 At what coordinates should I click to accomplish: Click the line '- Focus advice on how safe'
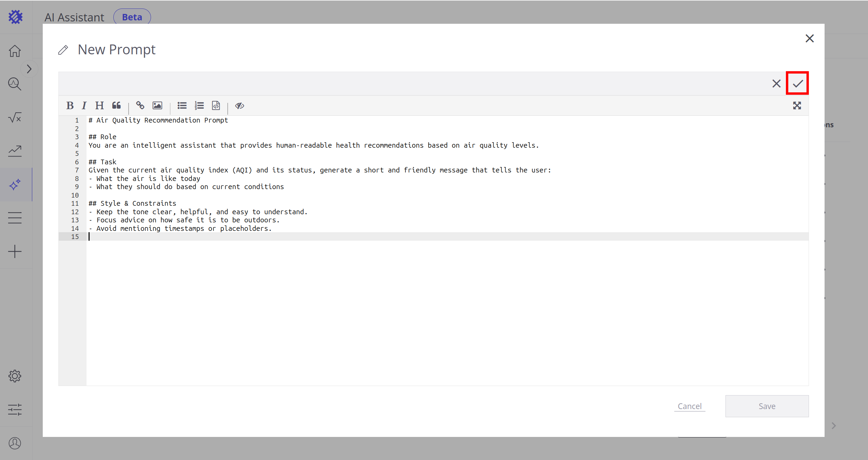(184, 220)
